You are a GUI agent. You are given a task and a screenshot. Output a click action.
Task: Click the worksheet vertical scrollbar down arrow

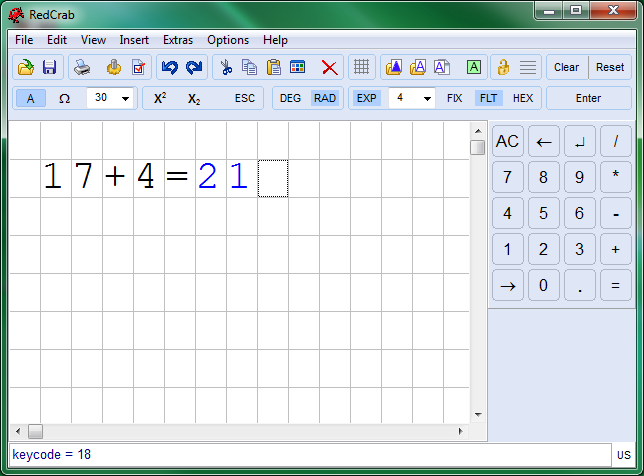click(x=478, y=414)
